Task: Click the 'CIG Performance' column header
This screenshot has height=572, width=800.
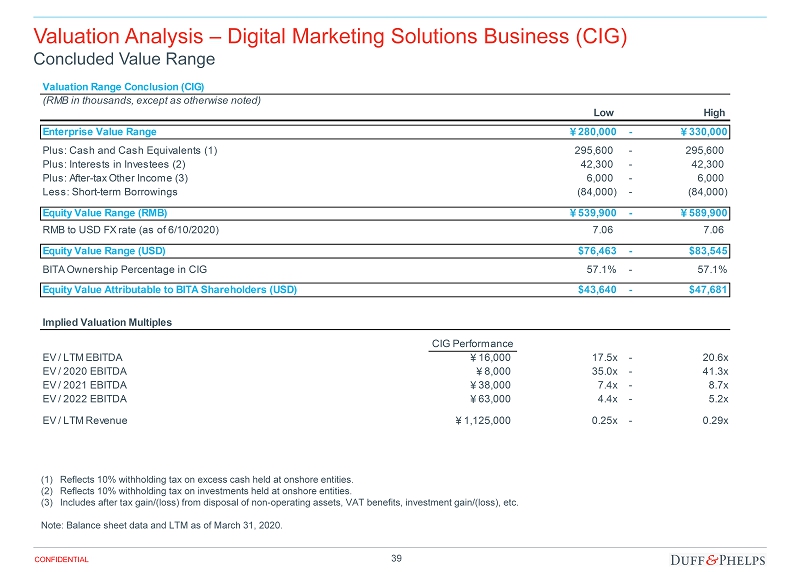Action: (x=472, y=343)
